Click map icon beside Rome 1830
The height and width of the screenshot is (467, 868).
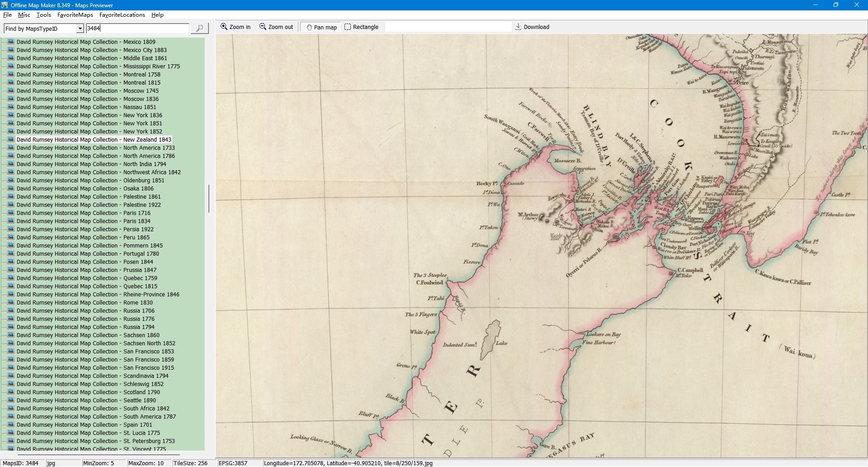(11, 303)
